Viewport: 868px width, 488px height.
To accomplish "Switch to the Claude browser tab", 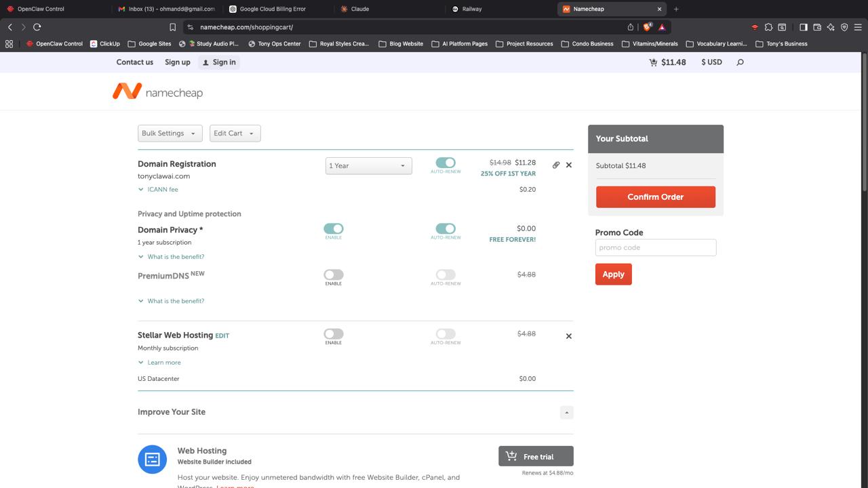I will tap(359, 9).
